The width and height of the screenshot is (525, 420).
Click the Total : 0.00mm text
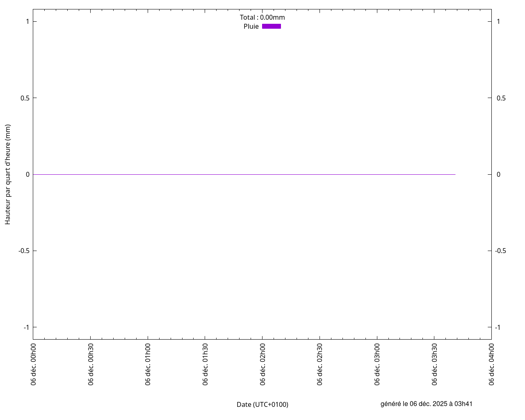point(262,17)
